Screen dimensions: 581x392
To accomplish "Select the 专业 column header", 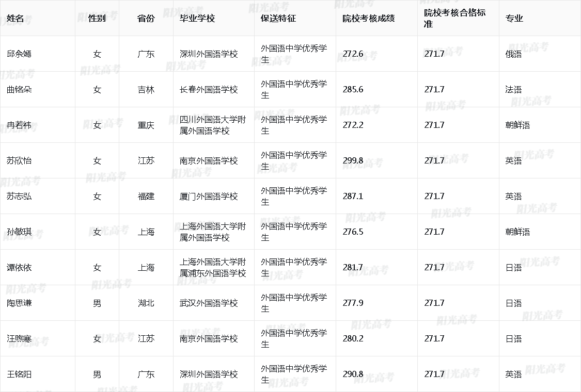I will pos(514,19).
